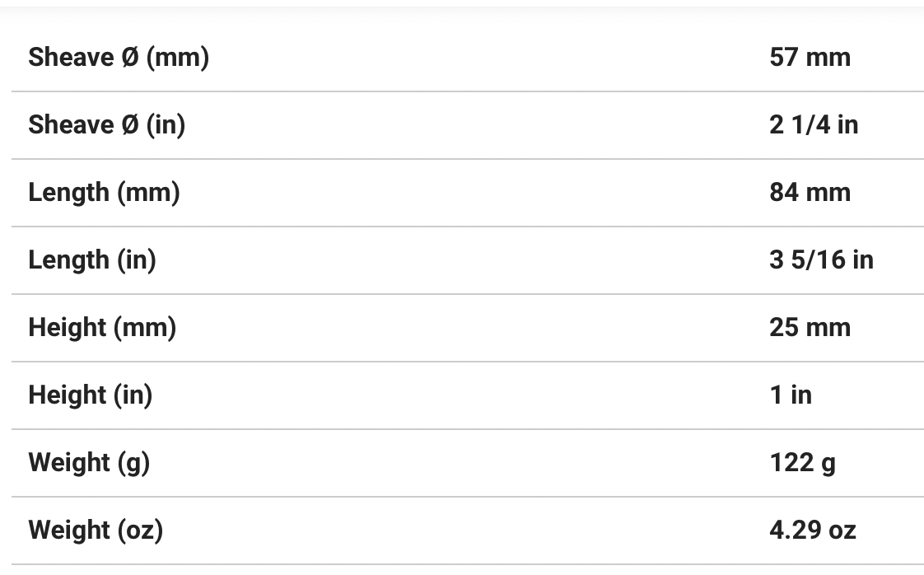The height and width of the screenshot is (575, 924).
Task: Click the "Length (mm)" label
Action: point(104,193)
